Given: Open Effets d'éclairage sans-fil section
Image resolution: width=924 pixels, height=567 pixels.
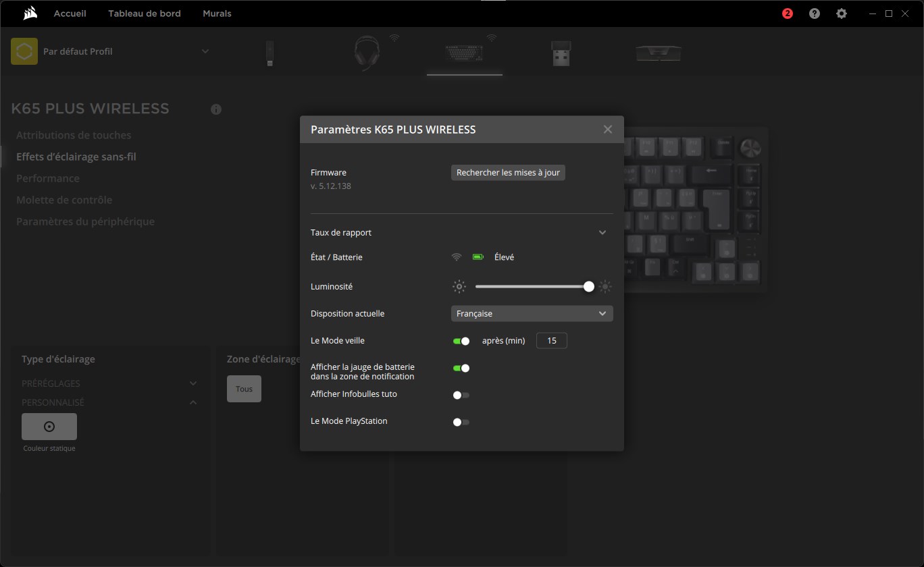Looking at the screenshot, I should pyautogui.click(x=76, y=157).
